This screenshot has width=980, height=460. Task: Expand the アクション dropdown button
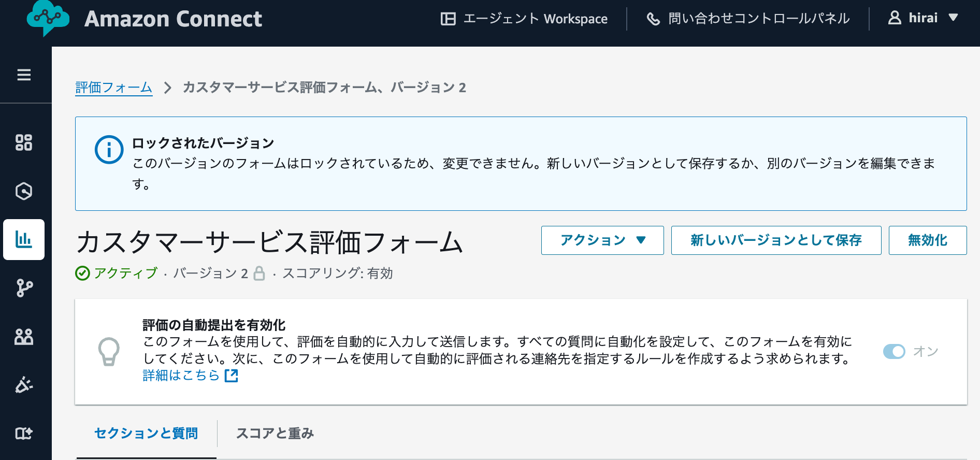[602, 240]
